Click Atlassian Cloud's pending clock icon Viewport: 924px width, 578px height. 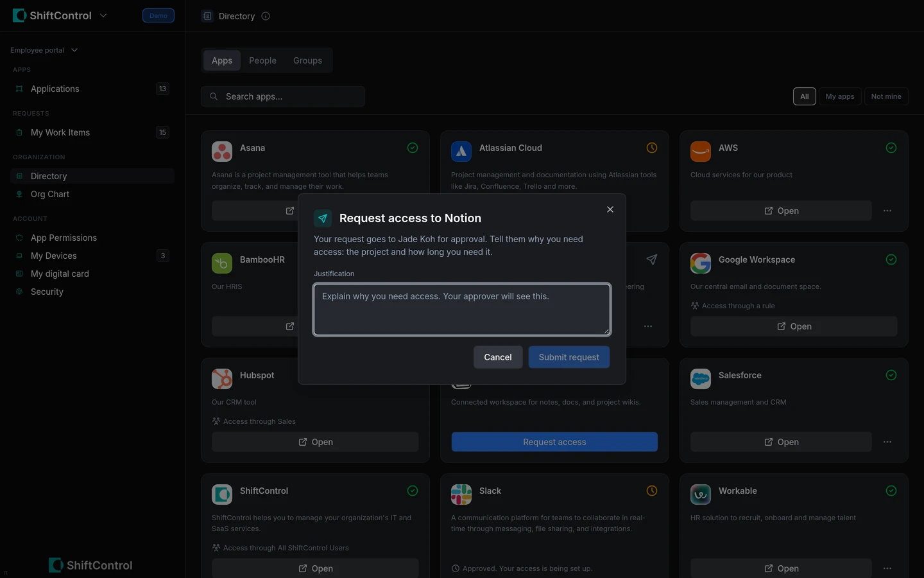pyautogui.click(x=652, y=148)
